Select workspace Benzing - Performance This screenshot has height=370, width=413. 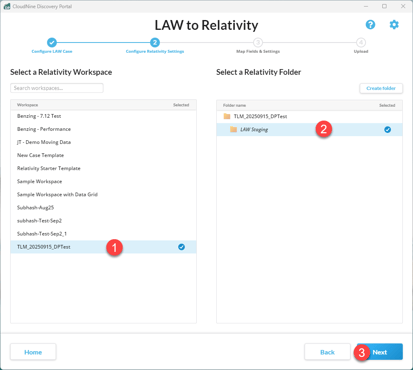tap(103, 129)
